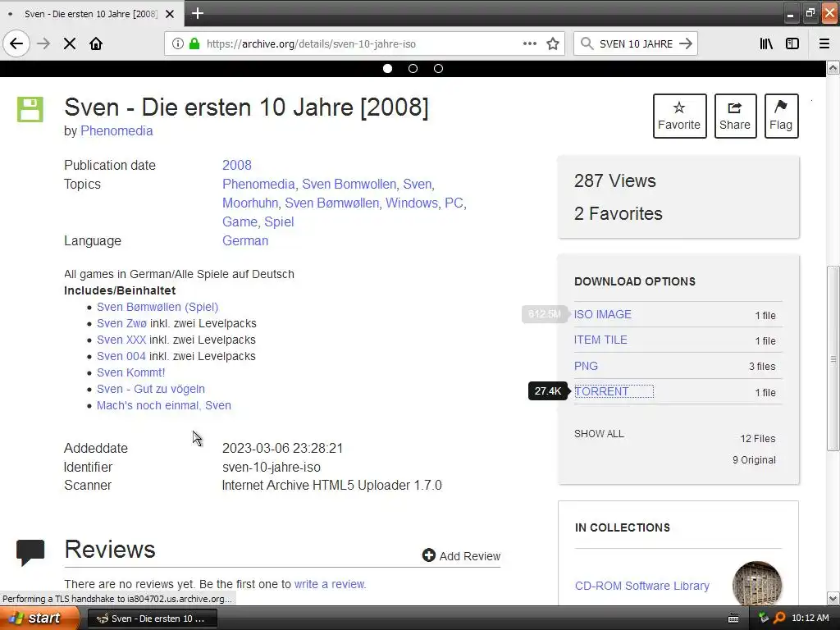840x630 pixels.
Task: Click the orange magnifier tray icon
Action: point(779,619)
